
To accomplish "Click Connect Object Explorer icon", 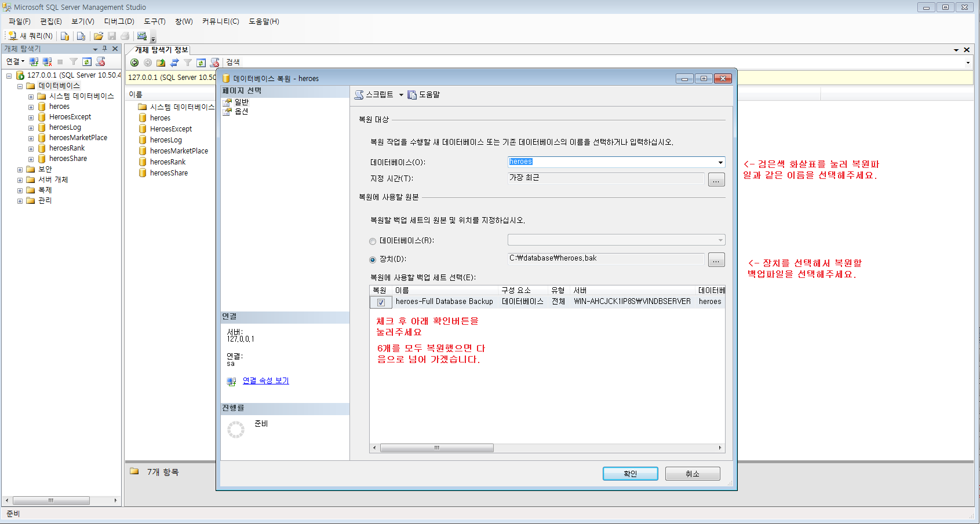I will pos(34,61).
